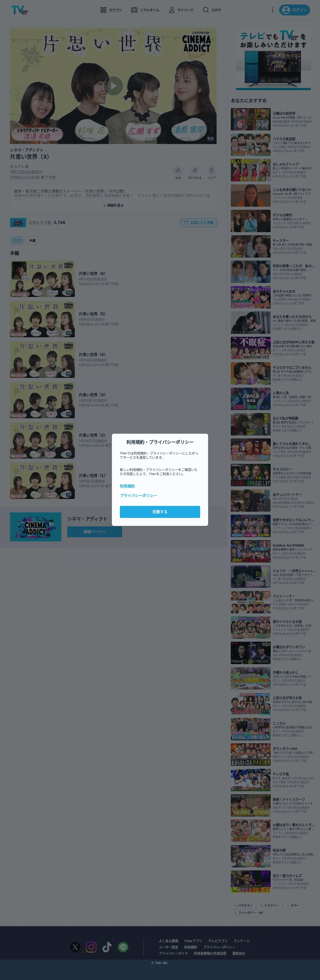Open the Instagram icon in footer
Screen dimensions: 320x980
pos(91,947)
